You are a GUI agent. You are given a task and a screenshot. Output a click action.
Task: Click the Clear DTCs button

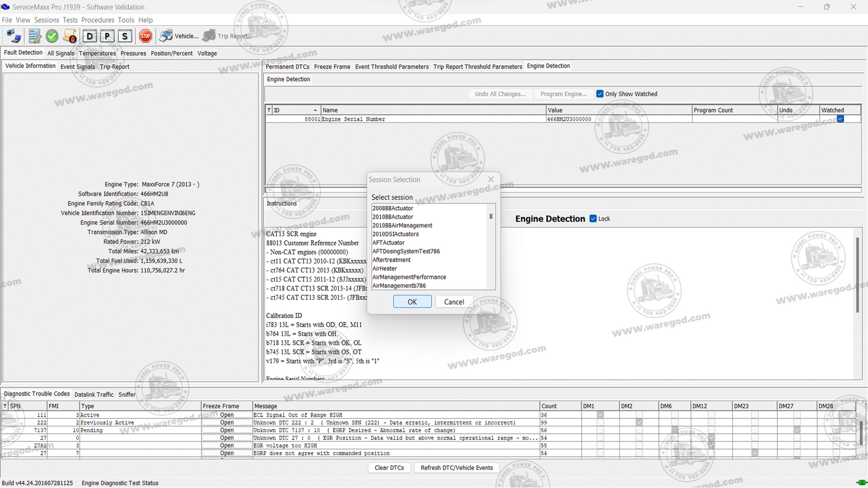click(389, 468)
